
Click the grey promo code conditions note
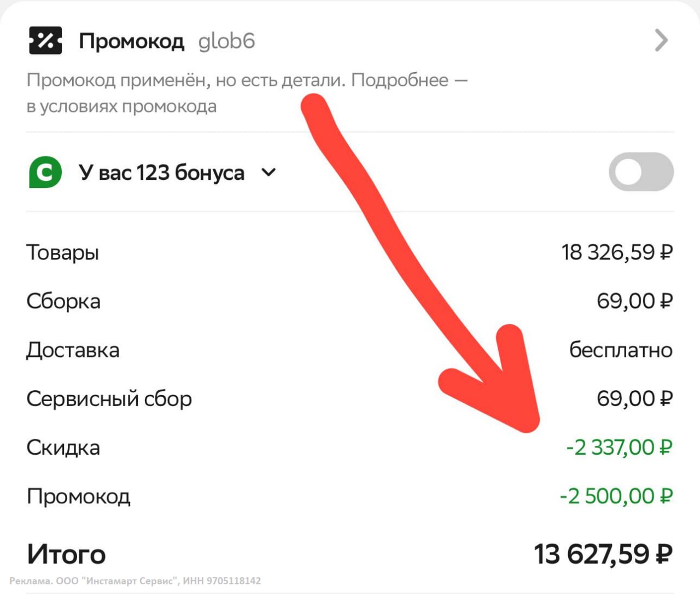[247, 93]
